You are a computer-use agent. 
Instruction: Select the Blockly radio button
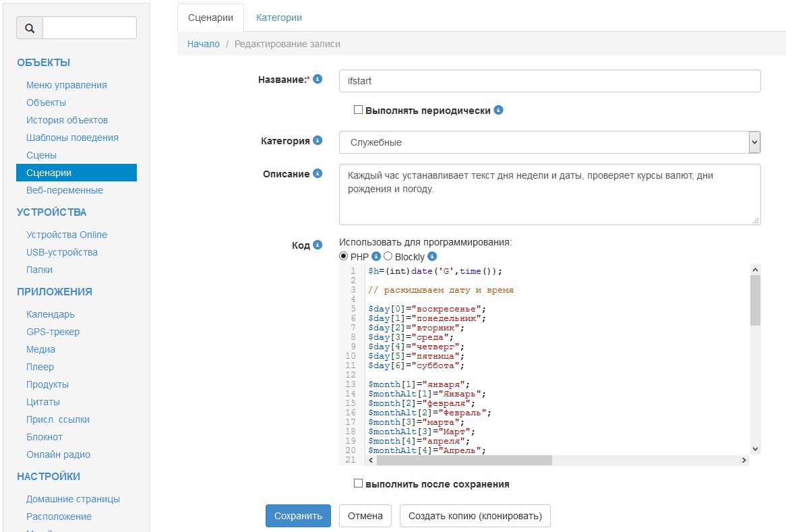pos(388,256)
